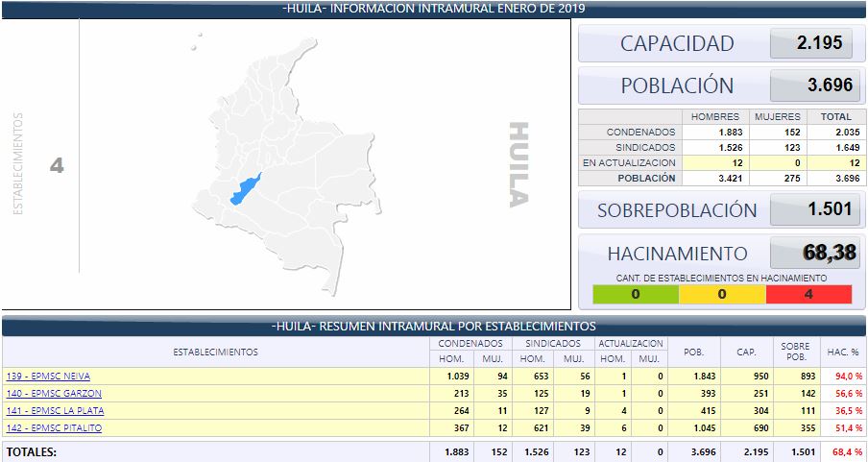Image resolution: width=868 pixels, height=462 pixels.
Task: Click the POBLACIÓN value box 3.696
Action: click(812, 85)
